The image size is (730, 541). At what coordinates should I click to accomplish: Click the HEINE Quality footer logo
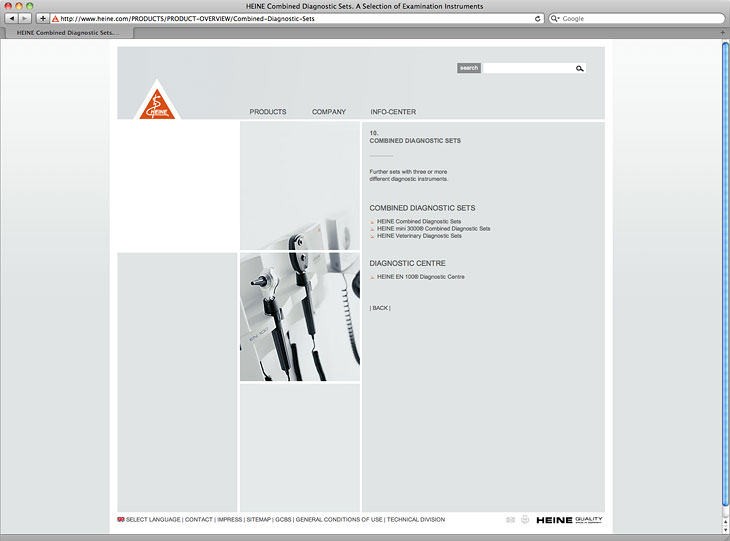pyautogui.click(x=569, y=520)
